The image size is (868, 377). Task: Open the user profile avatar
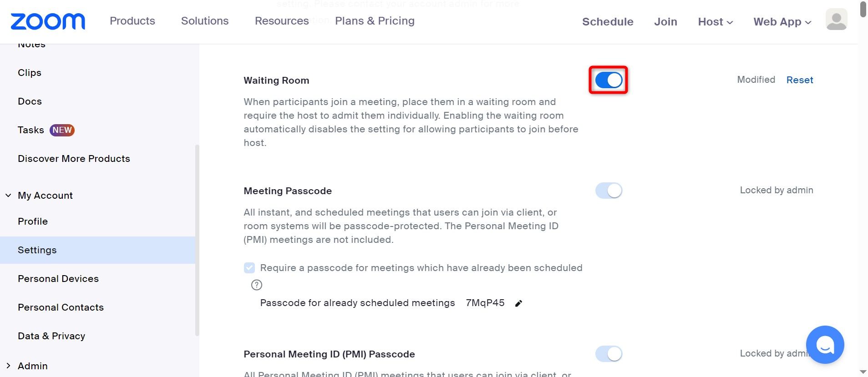tap(836, 20)
